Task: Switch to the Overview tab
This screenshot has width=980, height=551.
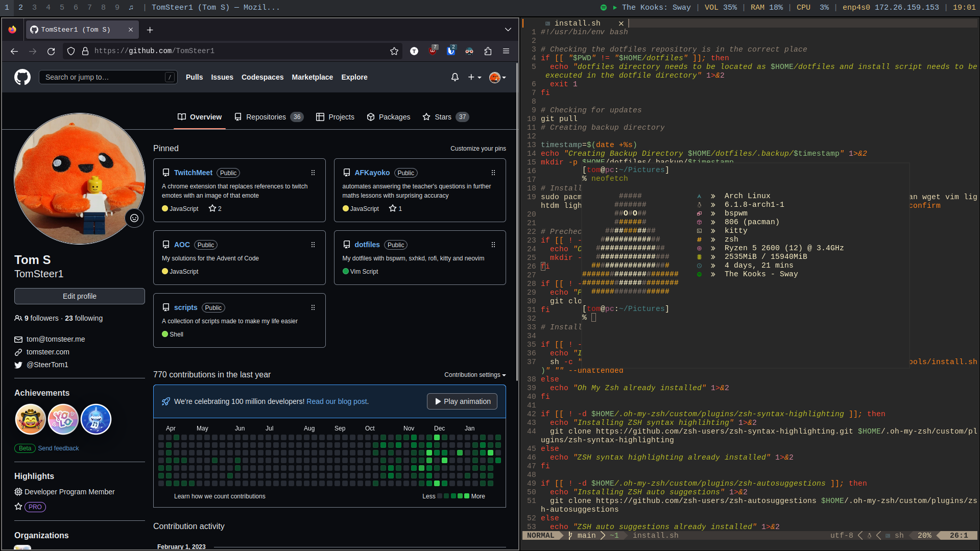Action: [x=200, y=117]
